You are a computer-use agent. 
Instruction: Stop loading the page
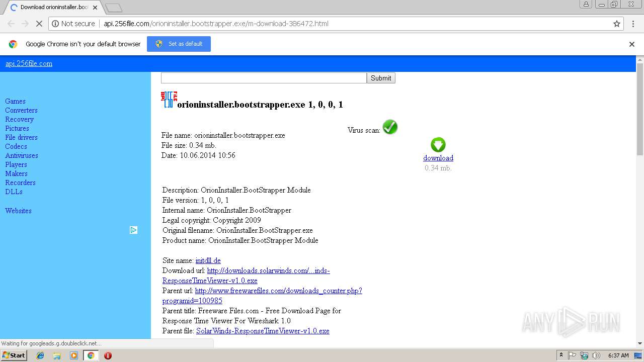pos(39,24)
